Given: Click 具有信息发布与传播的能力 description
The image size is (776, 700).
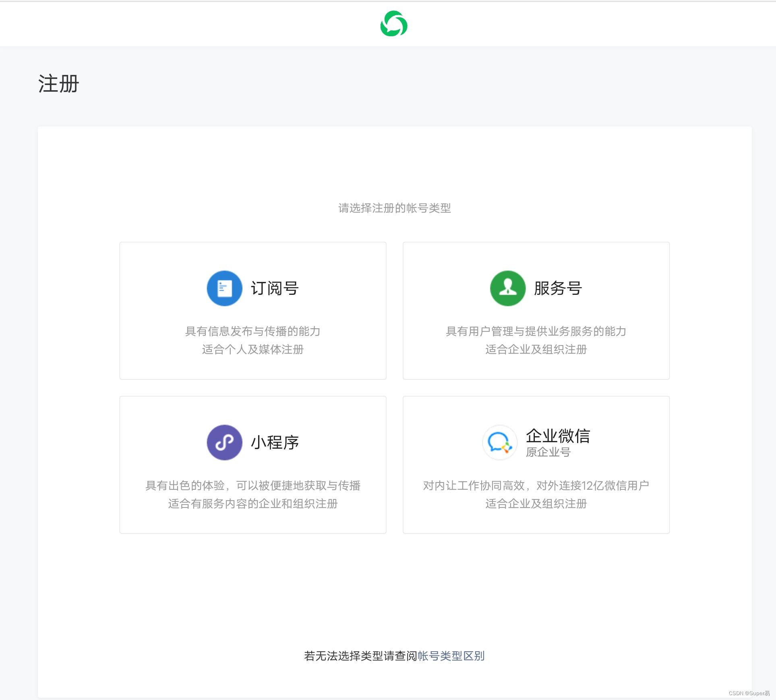Looking at the screenshot, I should [252, 331].
